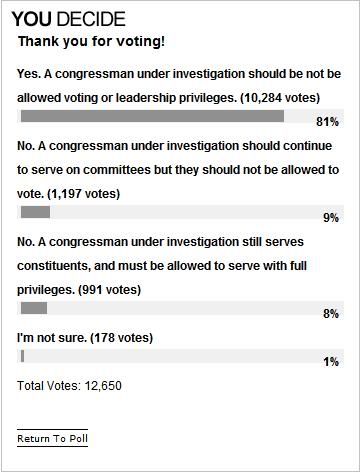Click the 1,197 votes count
The height and width of the screenshot is (473, 360).
(x=84, y=194)
